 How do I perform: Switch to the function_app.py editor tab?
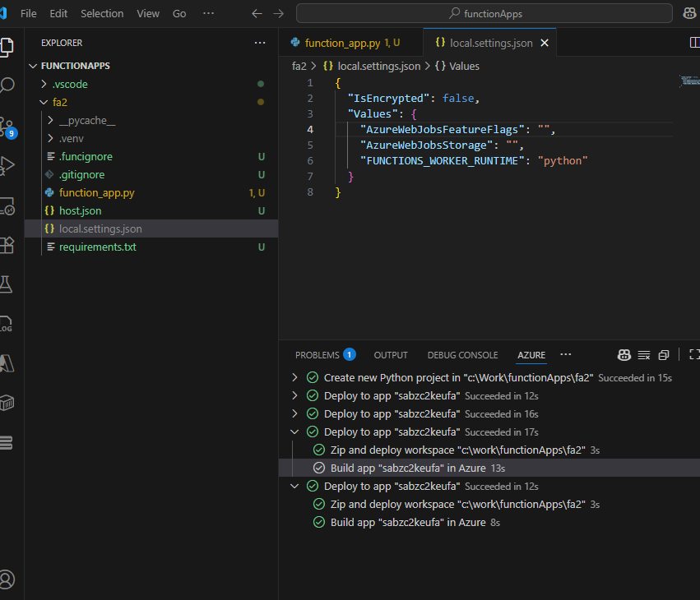click(351, 43)
